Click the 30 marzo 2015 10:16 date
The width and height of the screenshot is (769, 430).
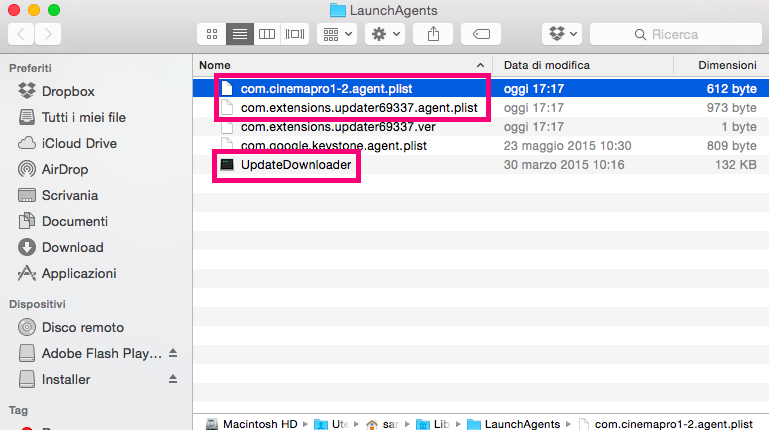tap(564, 165)
